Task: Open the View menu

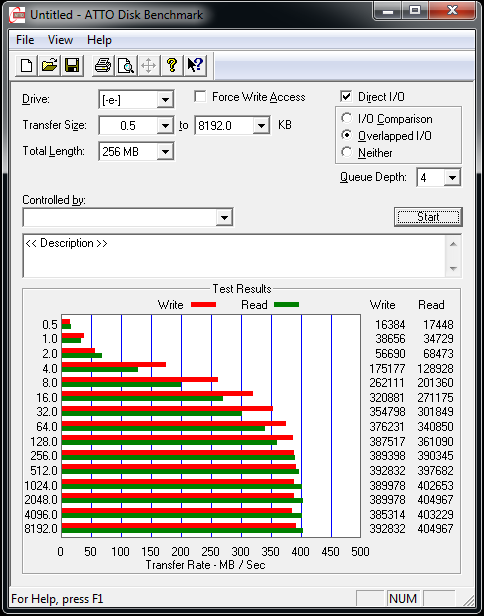Action: 60,40
